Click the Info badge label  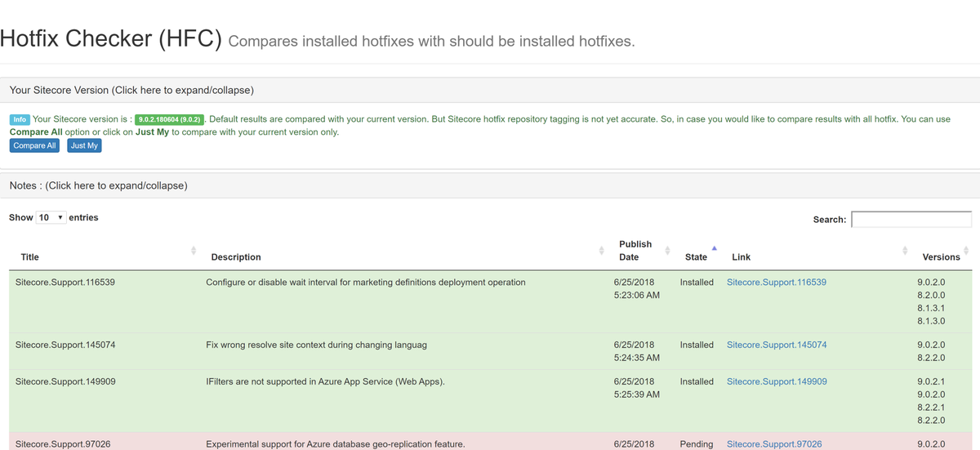[x=20, y=119]
